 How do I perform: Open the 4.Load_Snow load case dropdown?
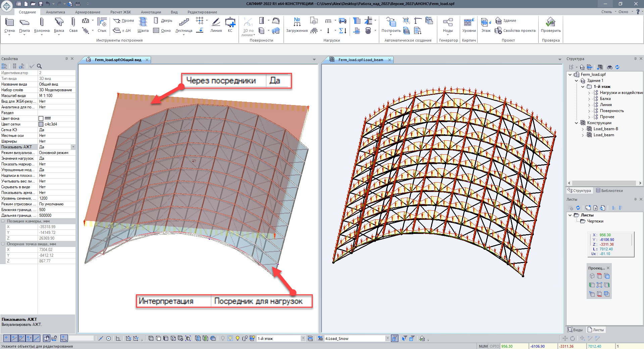coord(387,339)
